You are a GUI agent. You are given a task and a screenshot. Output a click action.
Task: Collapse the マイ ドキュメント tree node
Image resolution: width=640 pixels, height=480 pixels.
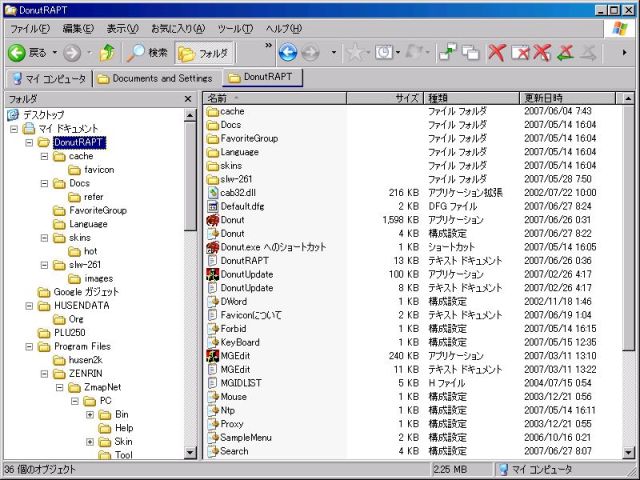[x=14, y=129]
